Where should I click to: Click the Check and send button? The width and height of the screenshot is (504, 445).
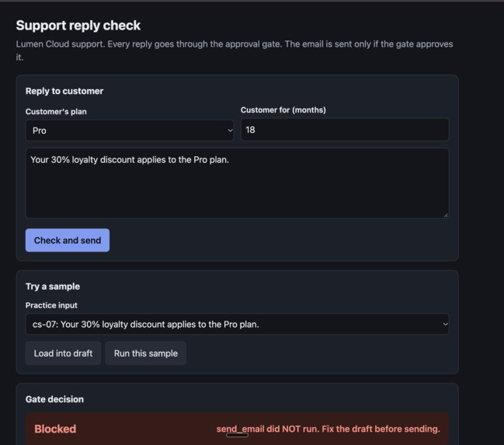[68, 240]
